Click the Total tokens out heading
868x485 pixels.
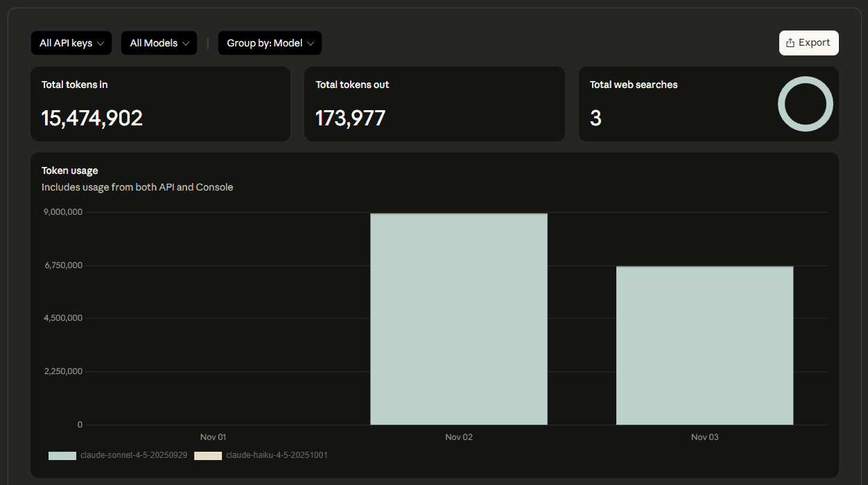click(x=352, y=85)
